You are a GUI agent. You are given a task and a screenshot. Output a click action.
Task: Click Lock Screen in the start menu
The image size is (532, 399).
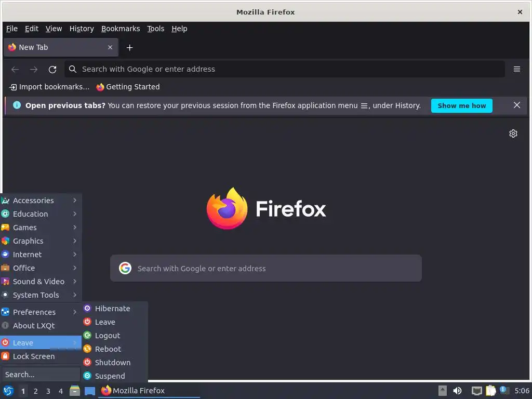pos(41,356)
